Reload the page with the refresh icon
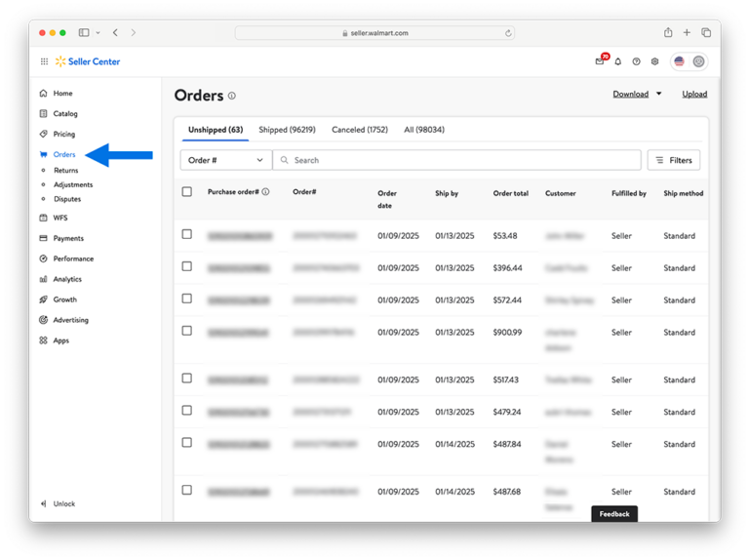Screen dimensions: 749x560 (508, 32)
